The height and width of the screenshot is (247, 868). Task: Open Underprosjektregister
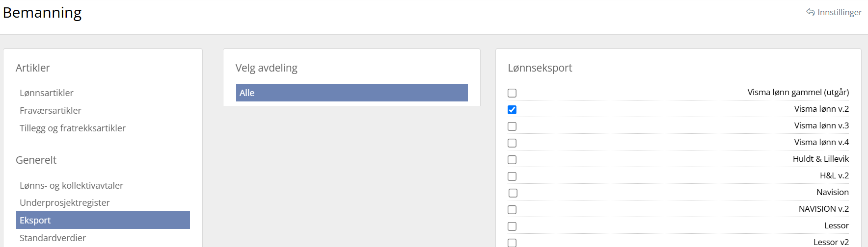(x=65, y=203)
